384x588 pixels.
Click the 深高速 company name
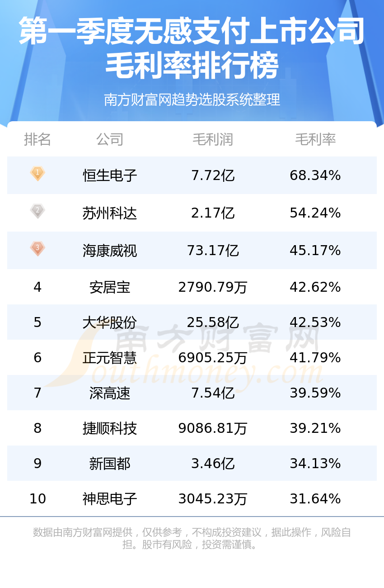pos(110,393)
